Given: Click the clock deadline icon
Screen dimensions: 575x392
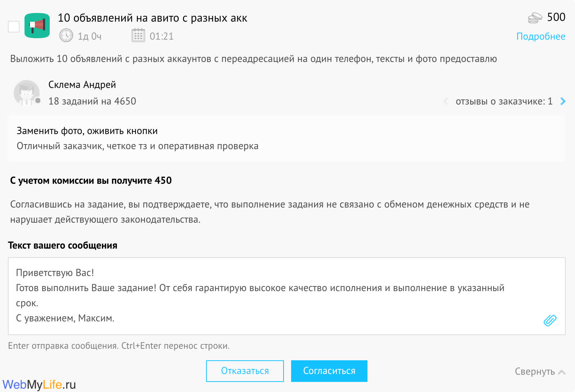Looking at the screenshot, I should 66,36.
